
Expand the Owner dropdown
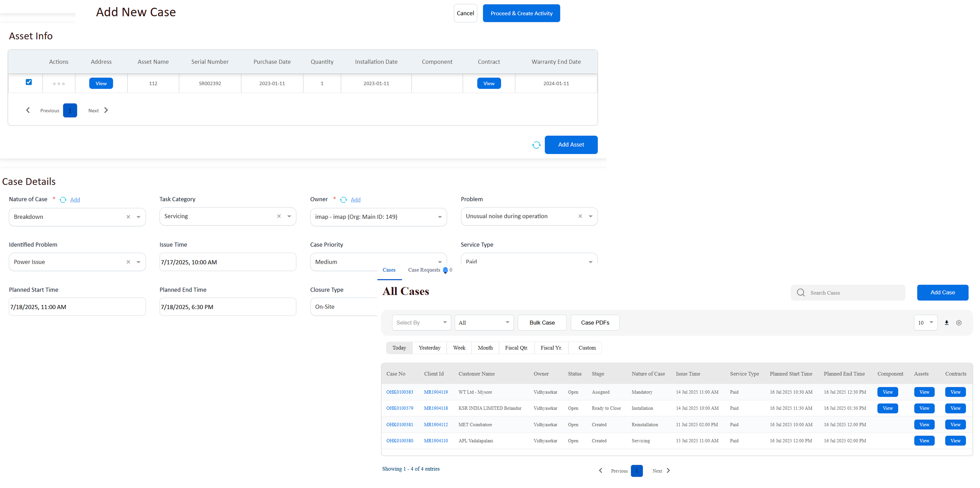point(439,217)
